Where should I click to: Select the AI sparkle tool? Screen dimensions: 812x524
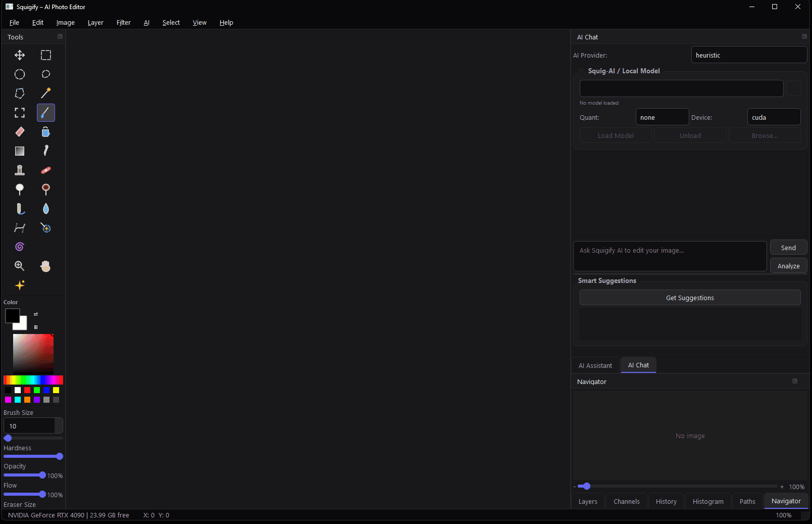(20, 285)
